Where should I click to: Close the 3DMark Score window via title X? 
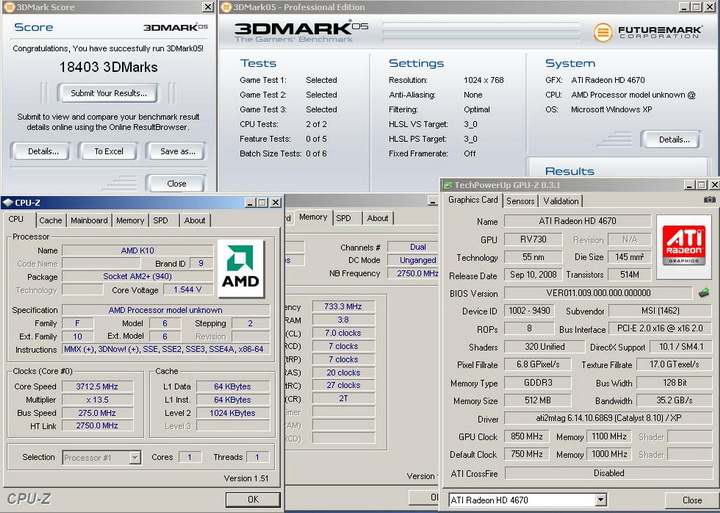208,7
